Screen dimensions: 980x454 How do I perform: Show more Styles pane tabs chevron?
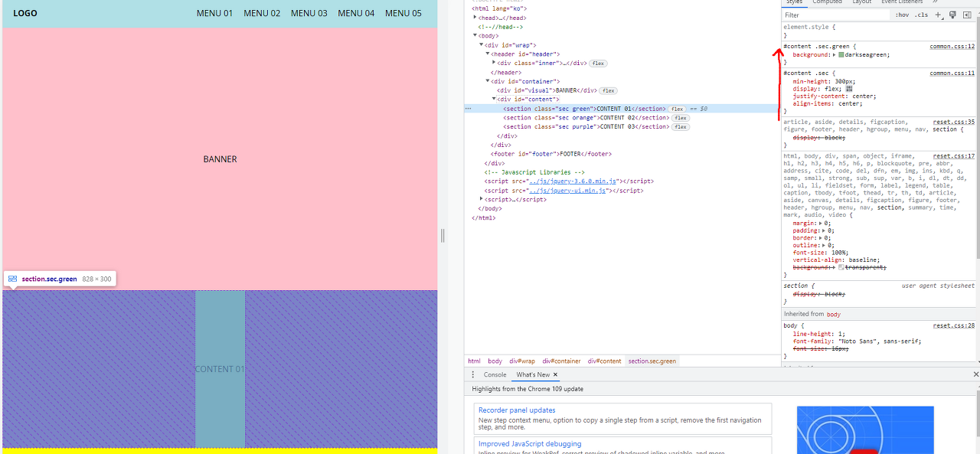point(935,2)
